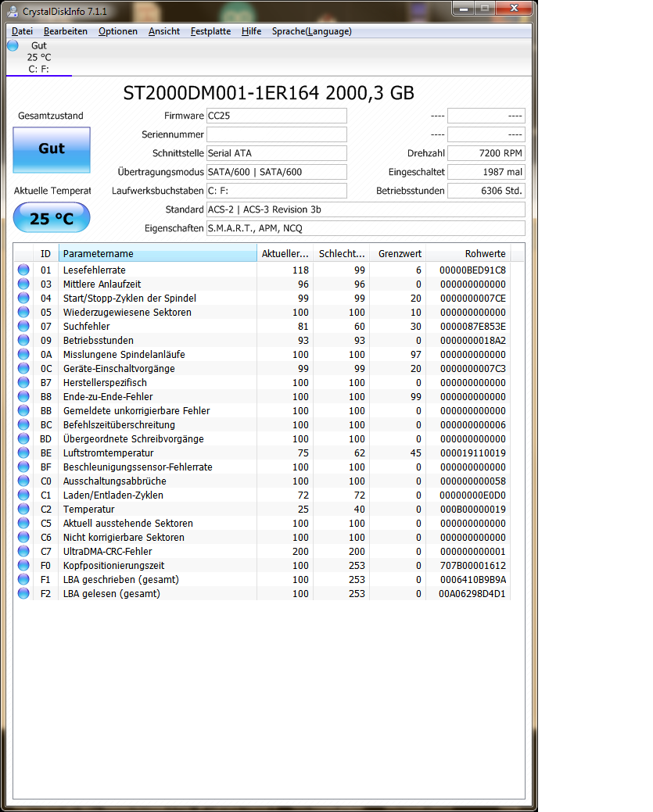Screen dimensions: 653x812
Task: Click the Übertragungsmodus field SATA/600
Action: 277,172
